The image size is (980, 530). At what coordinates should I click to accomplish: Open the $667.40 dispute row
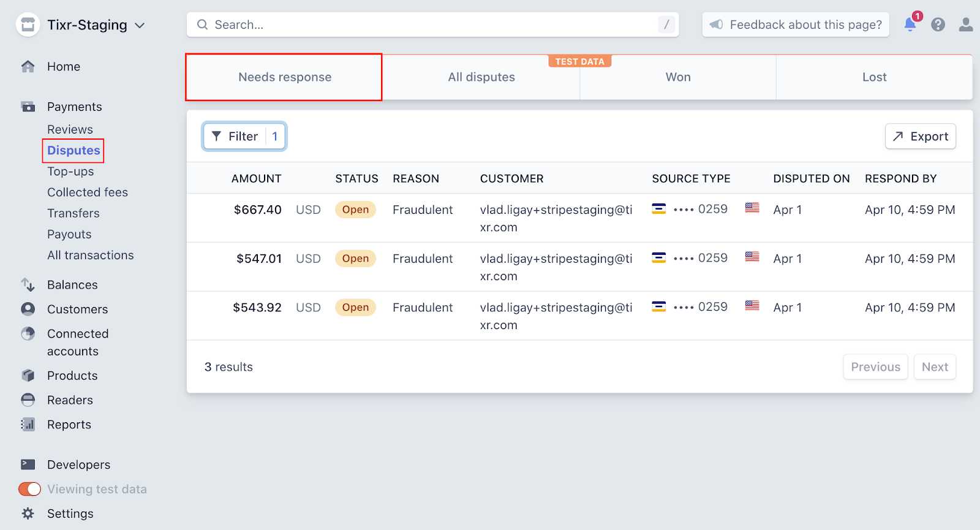coord(579,218)
